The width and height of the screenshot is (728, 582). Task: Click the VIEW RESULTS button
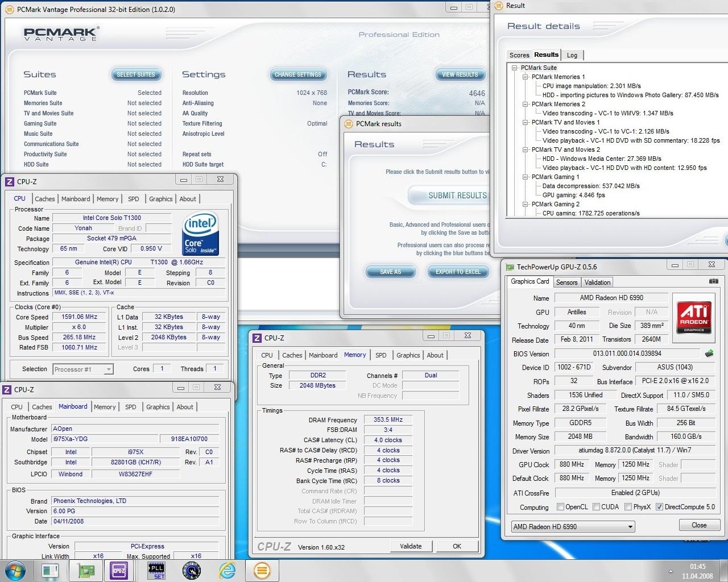click(460, 74)
